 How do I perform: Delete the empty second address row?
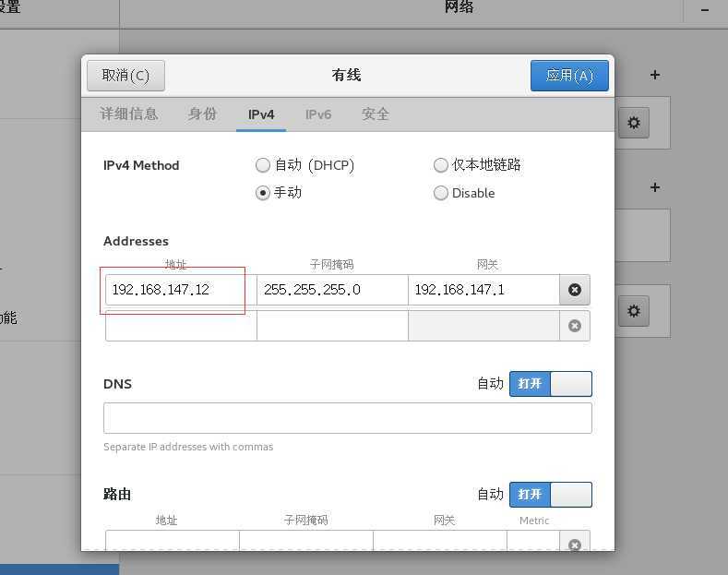(x=574, y=326)
